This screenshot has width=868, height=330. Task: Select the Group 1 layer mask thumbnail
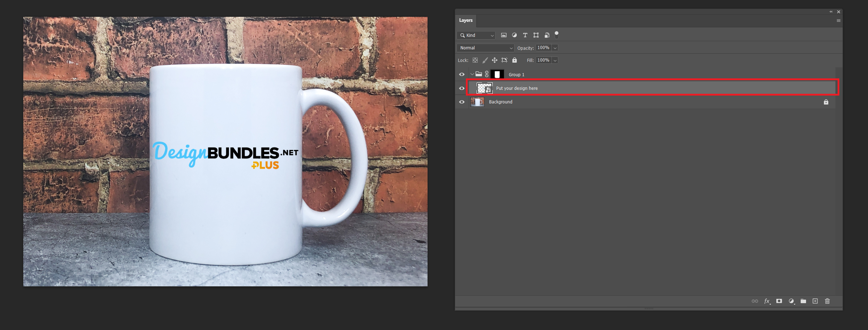tap(497, 74)
